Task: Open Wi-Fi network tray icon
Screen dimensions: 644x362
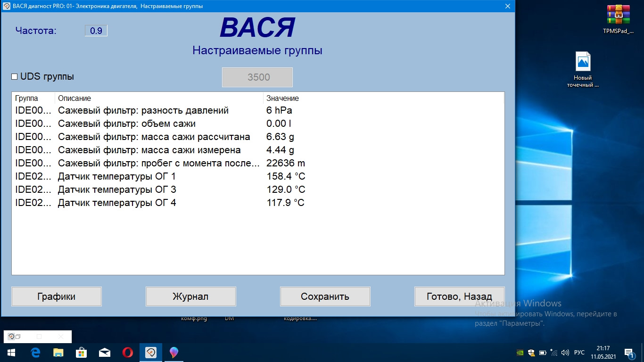Action: (553, 352)
